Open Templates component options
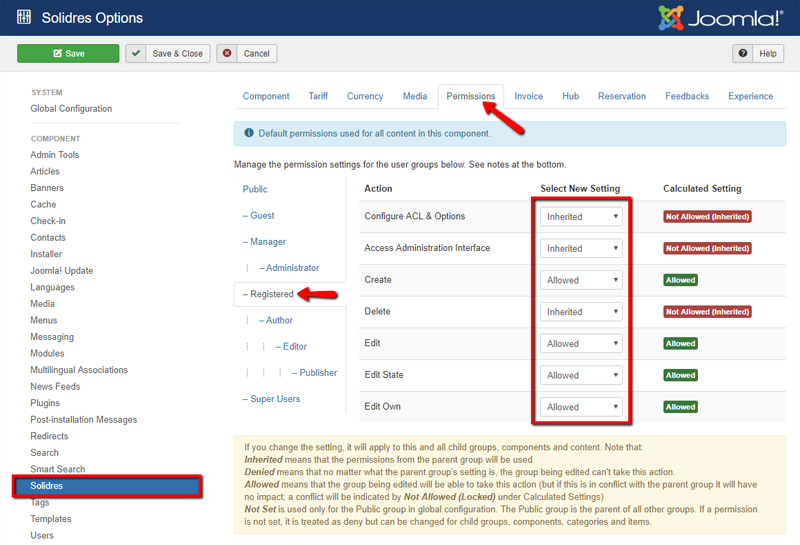Image resolution: width=800 pixels, height=545 pixels. tap(51, 518)
